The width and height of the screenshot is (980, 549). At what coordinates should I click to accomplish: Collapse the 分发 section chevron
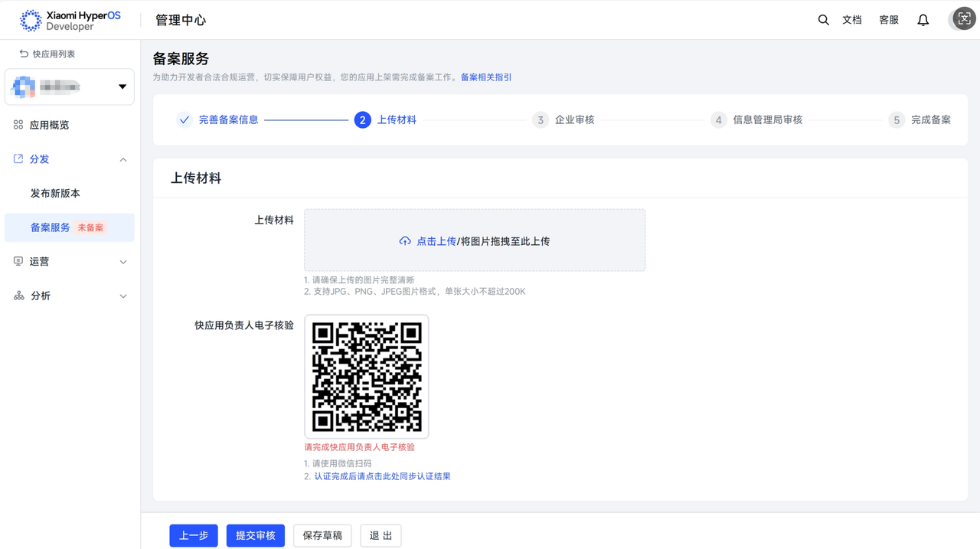(x=123, y=159)
